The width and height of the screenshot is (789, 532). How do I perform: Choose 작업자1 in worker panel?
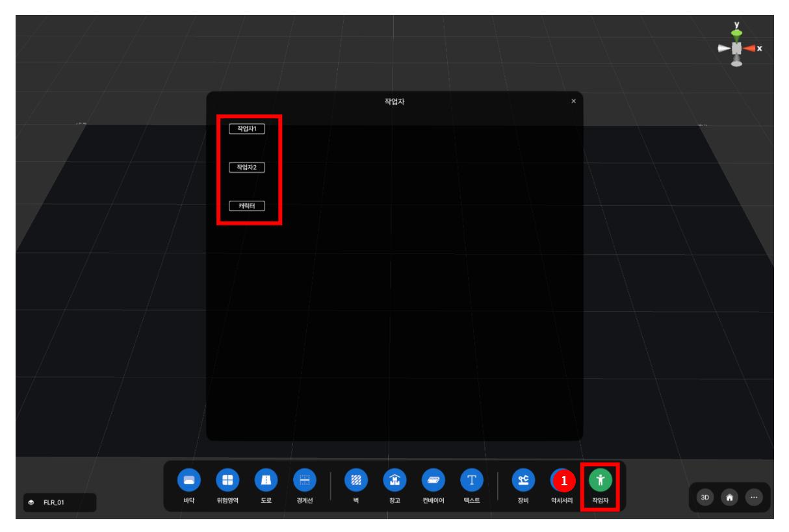click(x=247, y=129)
